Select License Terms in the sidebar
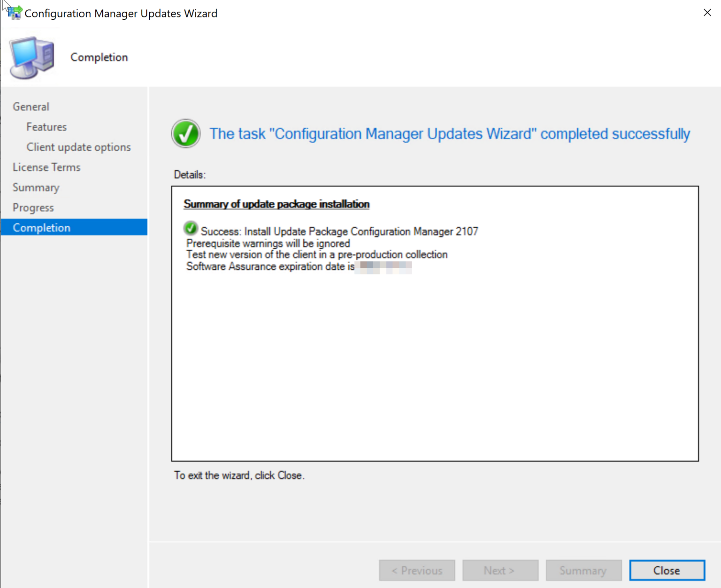This screenshot has width=721, height=588. click(46, 167)
